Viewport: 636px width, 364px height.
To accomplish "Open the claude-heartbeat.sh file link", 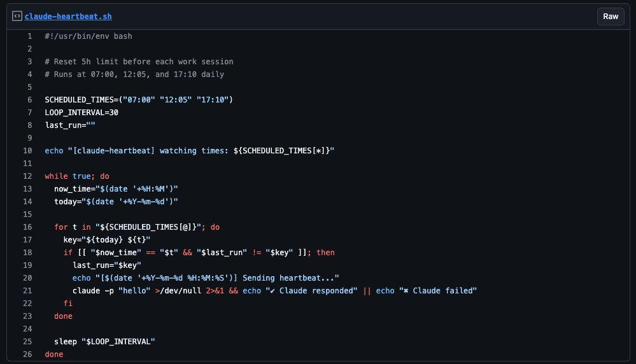I will pyautogui.click(x=68, y=16).
